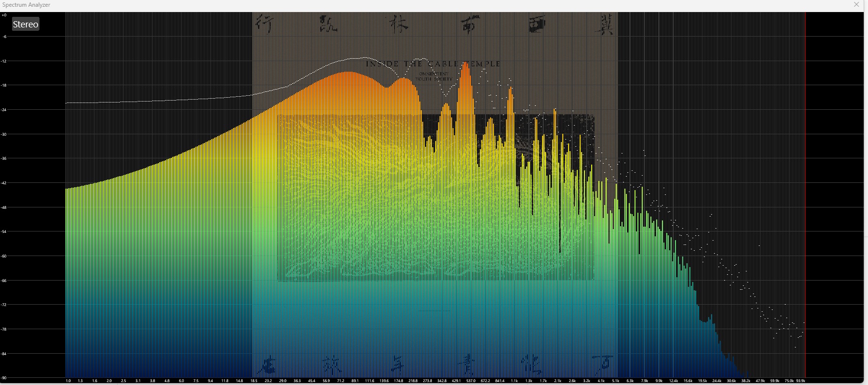Click the 1.1k frequency axis label
868x385 pixels.
[x=514, y=381]
